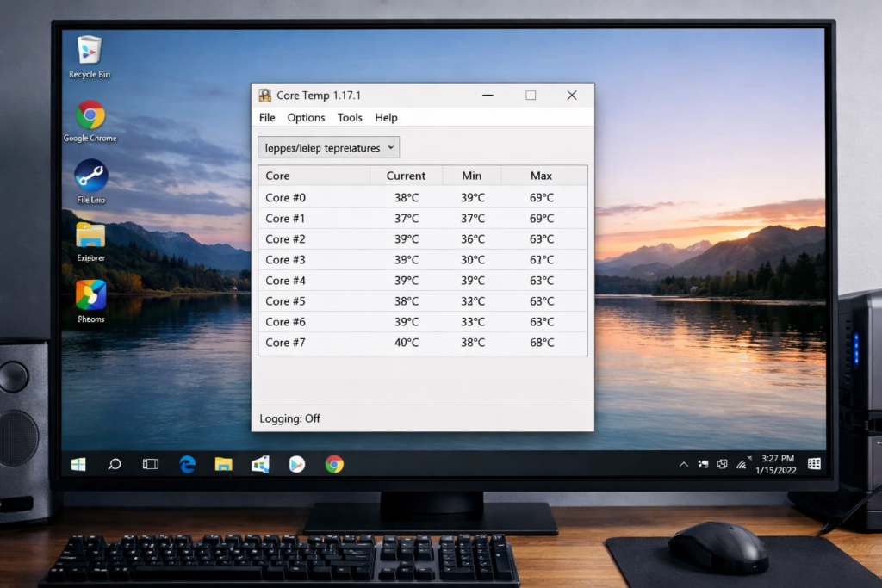This screenshot has height=588, width=882.
Task: Click the network icon in the system tray
Action: [741, 464]
